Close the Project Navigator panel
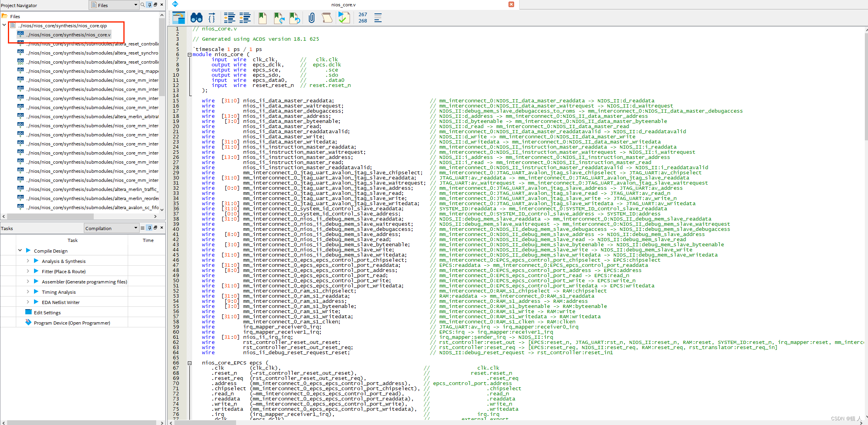The height and width of the screenshot is (425, 868). tap(162, 5)
